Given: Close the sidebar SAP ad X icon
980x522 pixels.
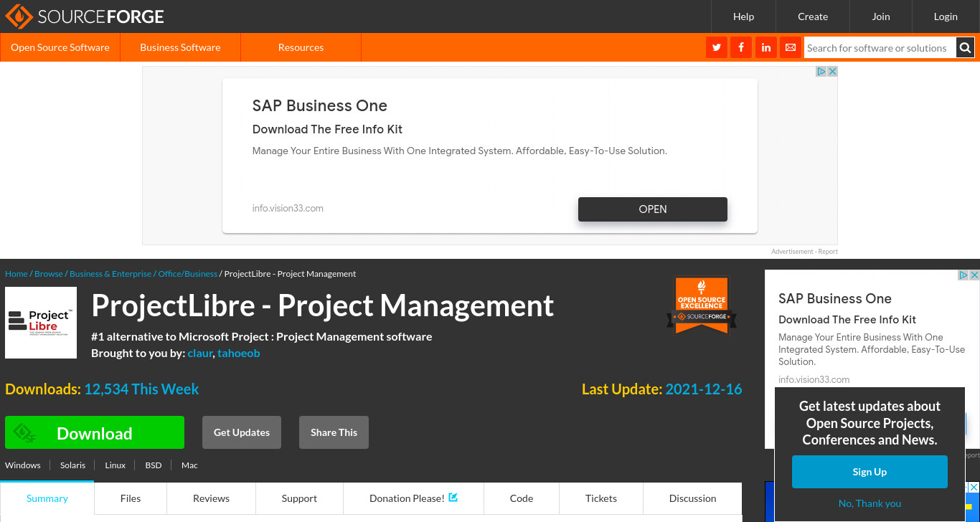Looking at the screenshot, I should tap(974, 275).
